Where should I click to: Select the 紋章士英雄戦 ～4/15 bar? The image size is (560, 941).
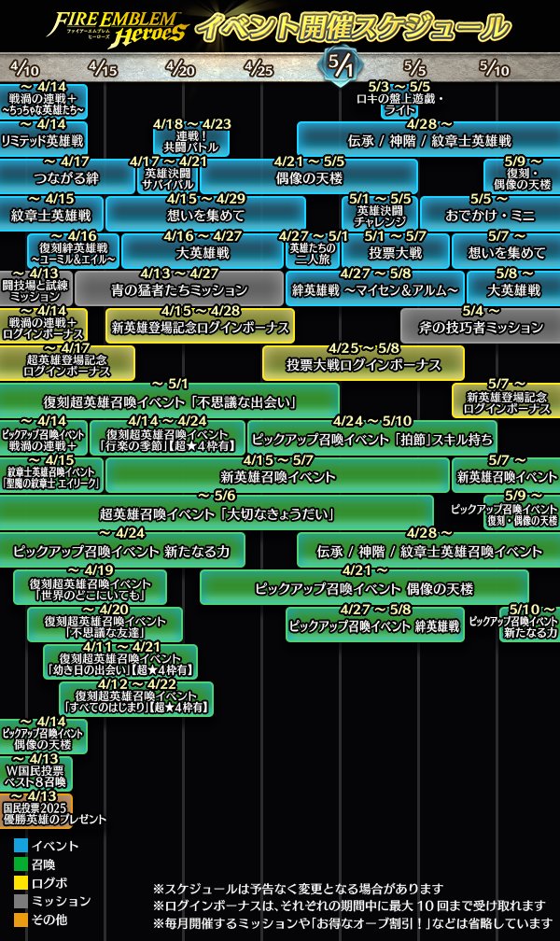click(51, 215)
